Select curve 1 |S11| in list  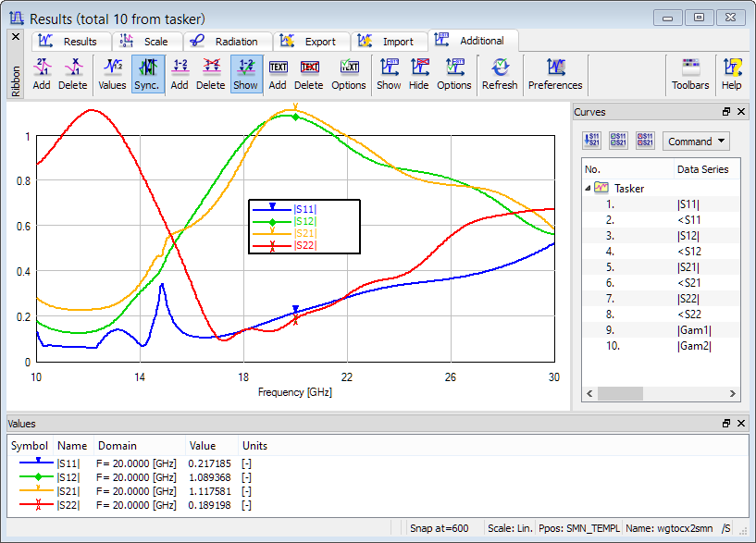(x=661, y=204)
